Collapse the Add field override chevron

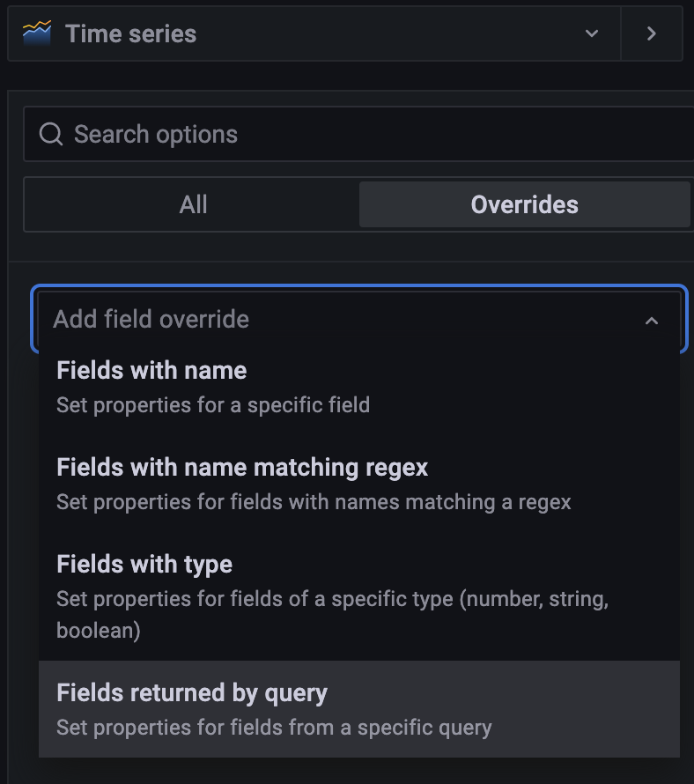(x=652, y=321)
